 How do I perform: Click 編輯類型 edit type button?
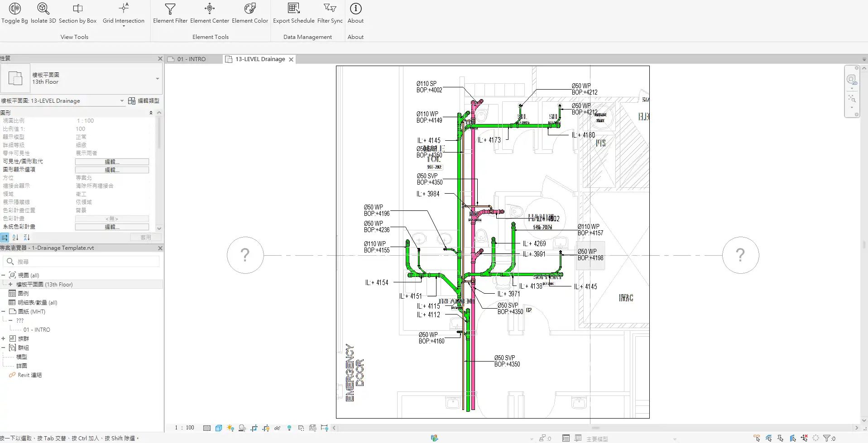tap(144, 101)
